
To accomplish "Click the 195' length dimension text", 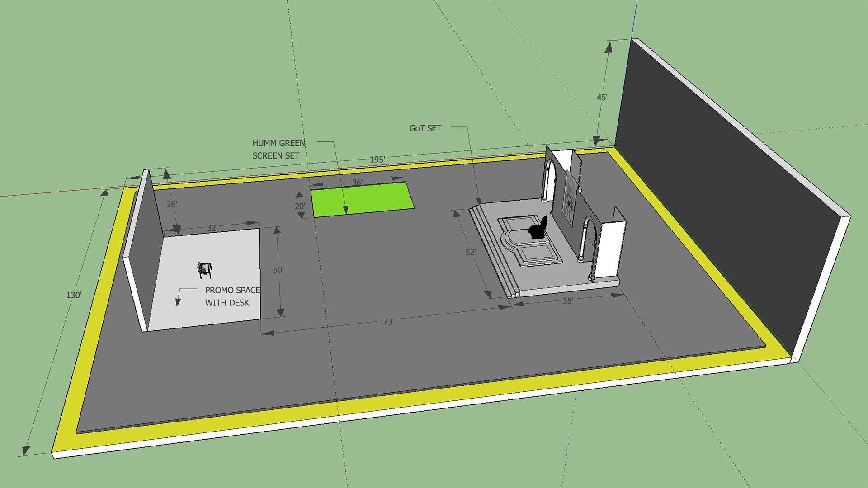I will [377, 160].
